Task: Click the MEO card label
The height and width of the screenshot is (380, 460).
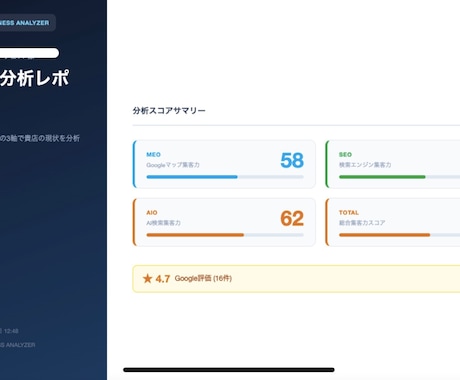Action: tap(153, 155)
